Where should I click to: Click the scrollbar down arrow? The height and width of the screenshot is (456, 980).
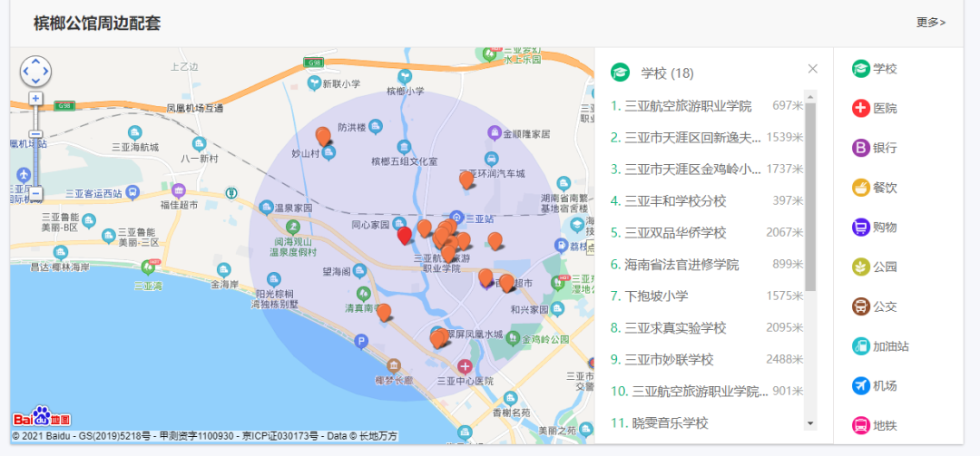click(x=810, y=423)
